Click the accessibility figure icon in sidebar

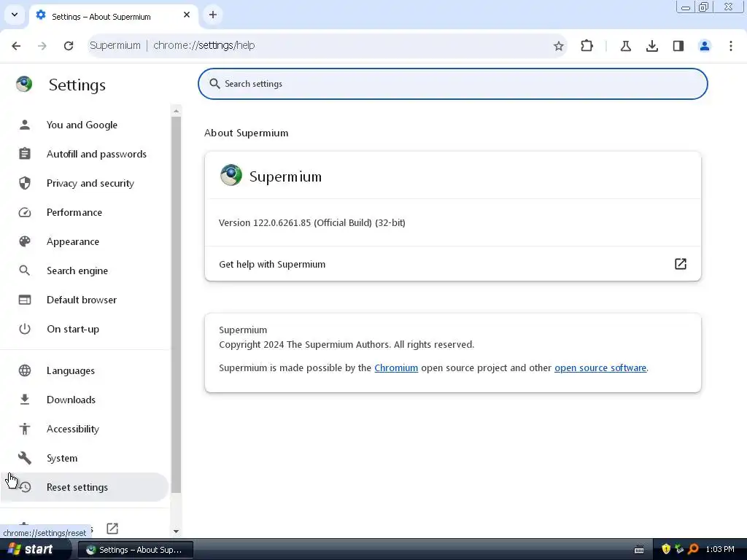click(25, 429)
